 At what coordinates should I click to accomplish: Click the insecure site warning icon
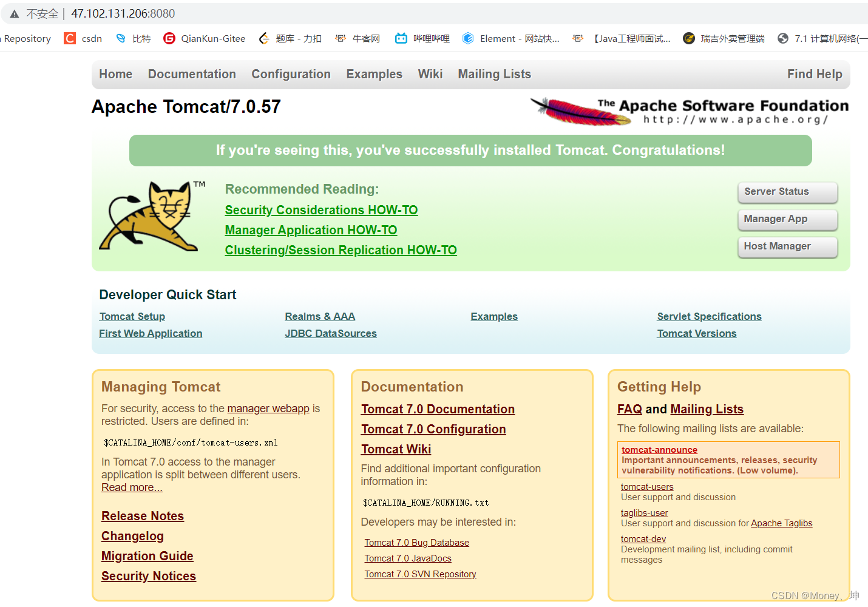tap(15, 14)
